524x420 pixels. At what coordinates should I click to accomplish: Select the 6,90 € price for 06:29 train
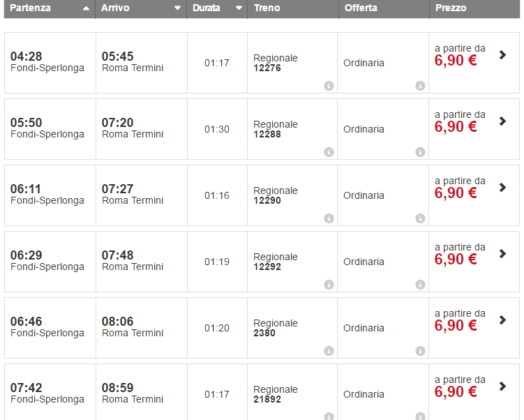pos(456,259)
